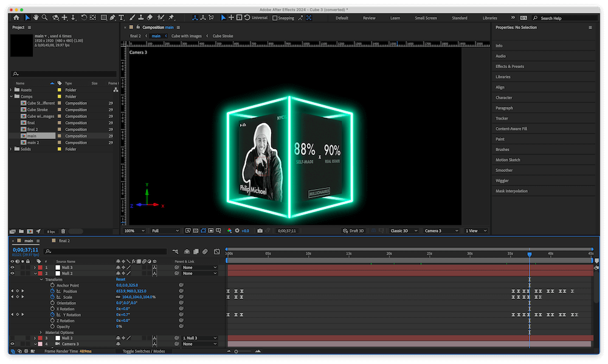Viewport: 608px width, 364px height.
Task: Hide the Null 3 layer
Action: tap(12, 267)
